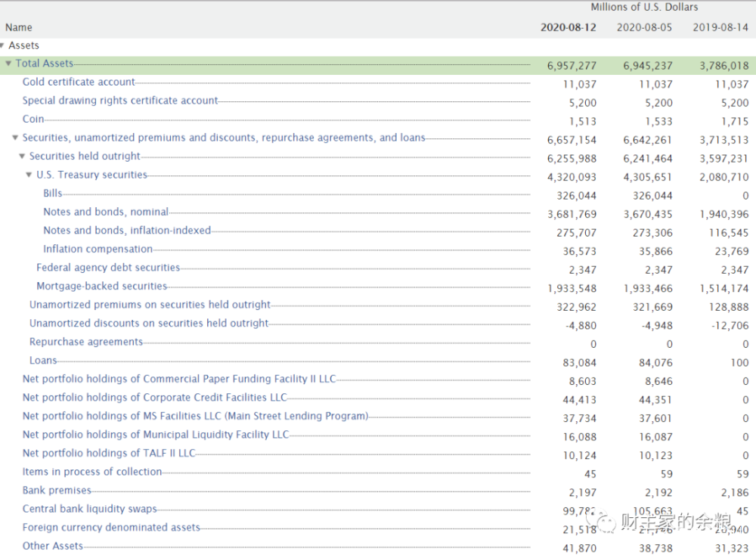This screenshot has height=555, width=756.
Task: Open the Bills row link
Action: [53, 194]
